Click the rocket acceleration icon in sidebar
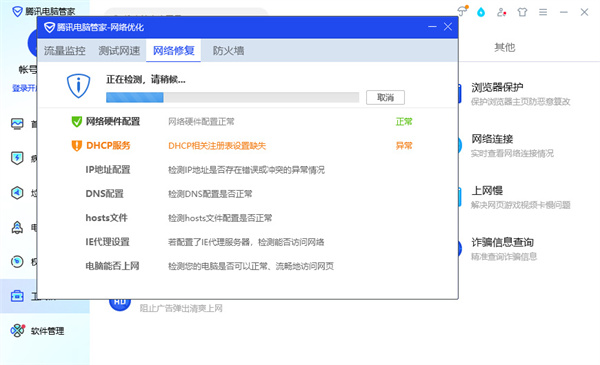Image resolution: width=600 pixels, height=365 pixels. click(x=17, y=227)
